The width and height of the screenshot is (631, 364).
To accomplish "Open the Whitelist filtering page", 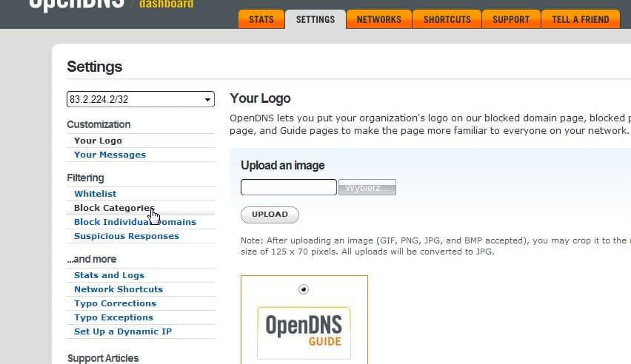I will 95,194.
